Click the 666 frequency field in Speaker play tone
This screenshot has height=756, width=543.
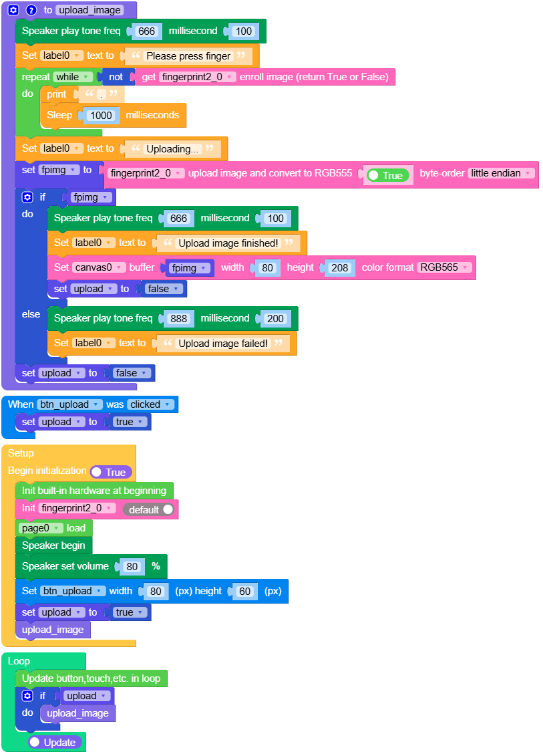pos(146,31)
